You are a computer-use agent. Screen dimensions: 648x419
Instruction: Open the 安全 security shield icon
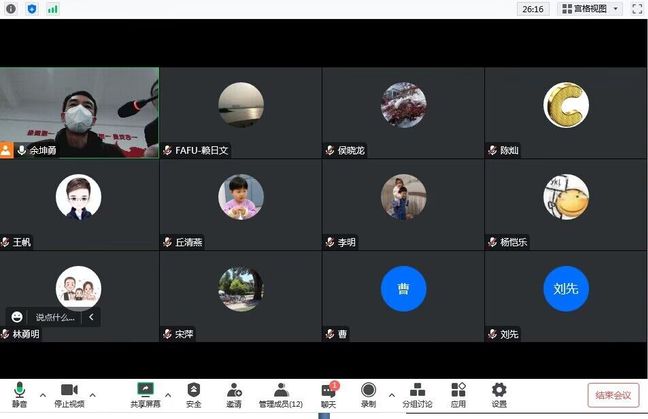[x=194, y=393]
